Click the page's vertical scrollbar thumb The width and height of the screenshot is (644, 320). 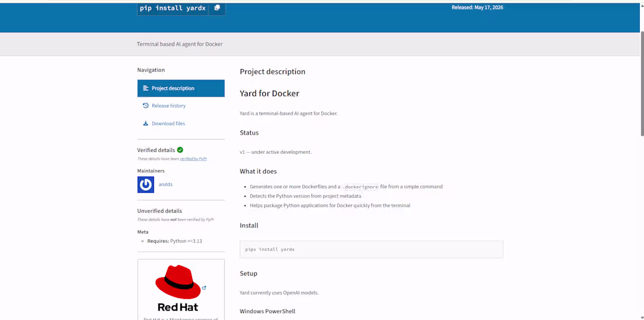642,83
